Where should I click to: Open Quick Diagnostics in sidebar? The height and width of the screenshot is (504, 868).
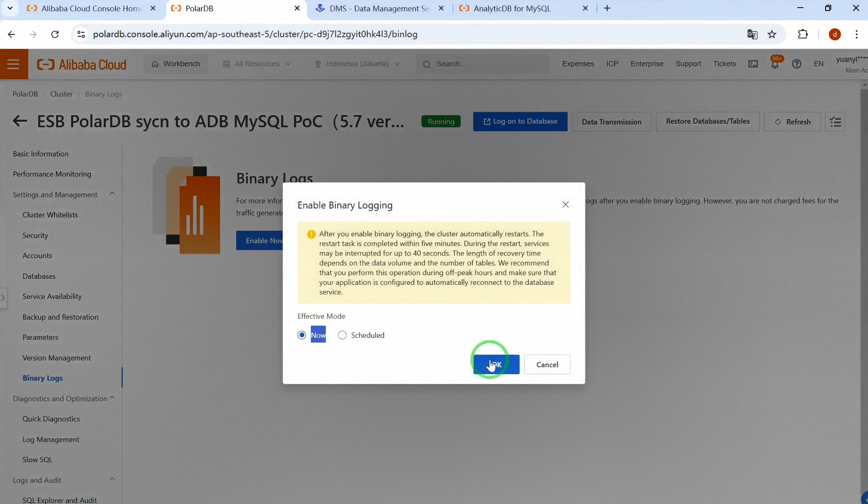click(51, 419)
